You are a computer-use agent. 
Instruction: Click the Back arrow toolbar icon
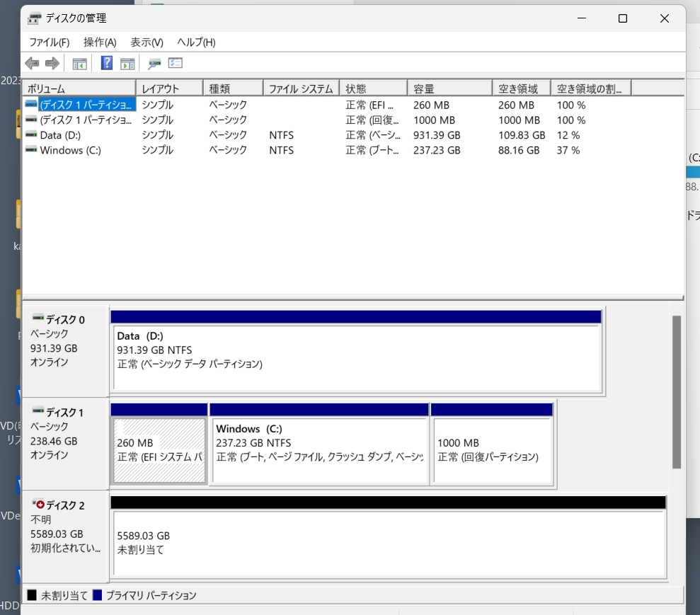(32, 64)
